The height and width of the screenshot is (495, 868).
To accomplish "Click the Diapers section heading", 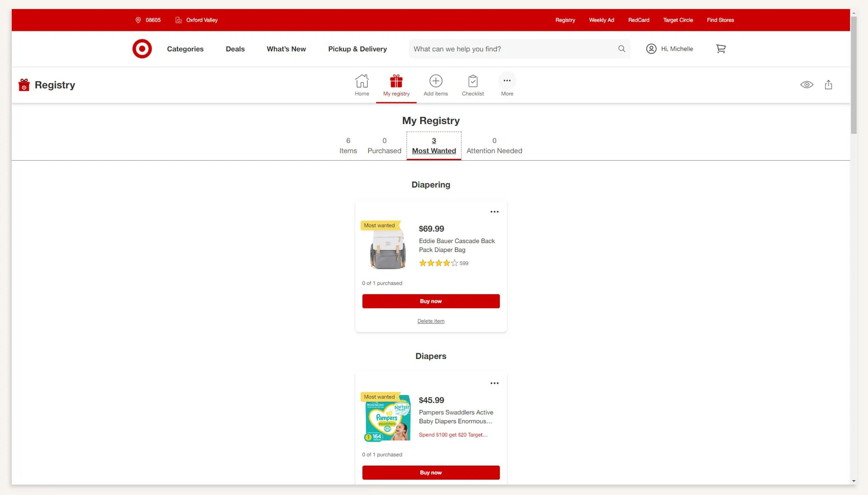I will pos(431,356).
